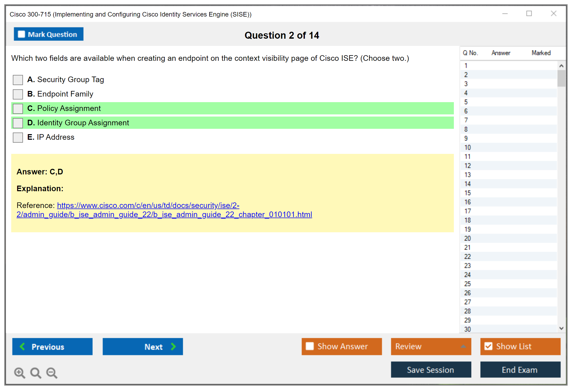Expand the Review dropdown menu
The width and height of the screenshot is (574, 392).
point(463,346)
